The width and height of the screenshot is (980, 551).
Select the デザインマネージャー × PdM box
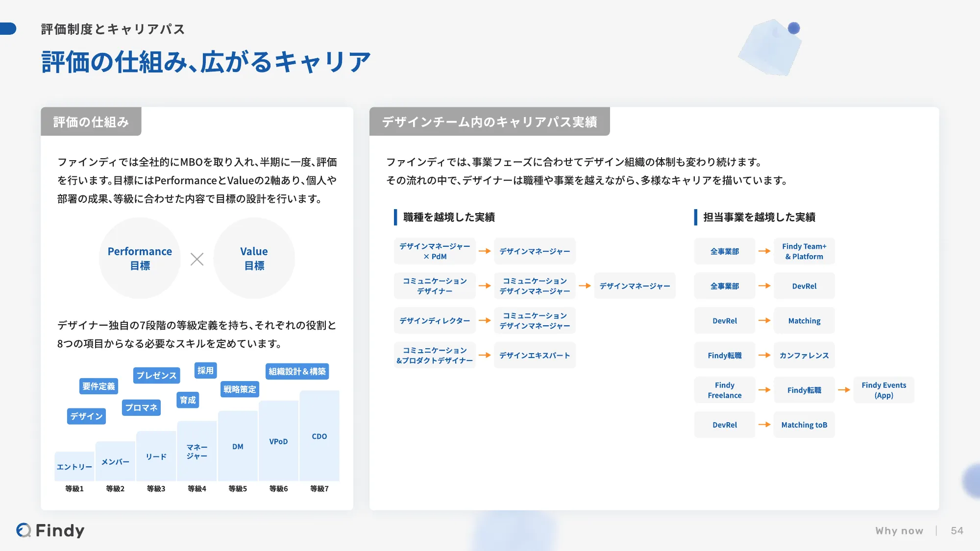[435, 251]
